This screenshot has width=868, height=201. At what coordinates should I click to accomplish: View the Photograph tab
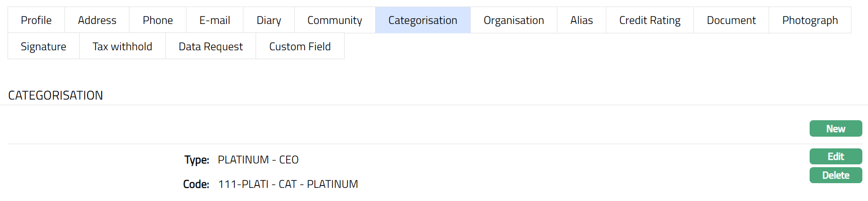pyautogui.click(x=810, y=20)
